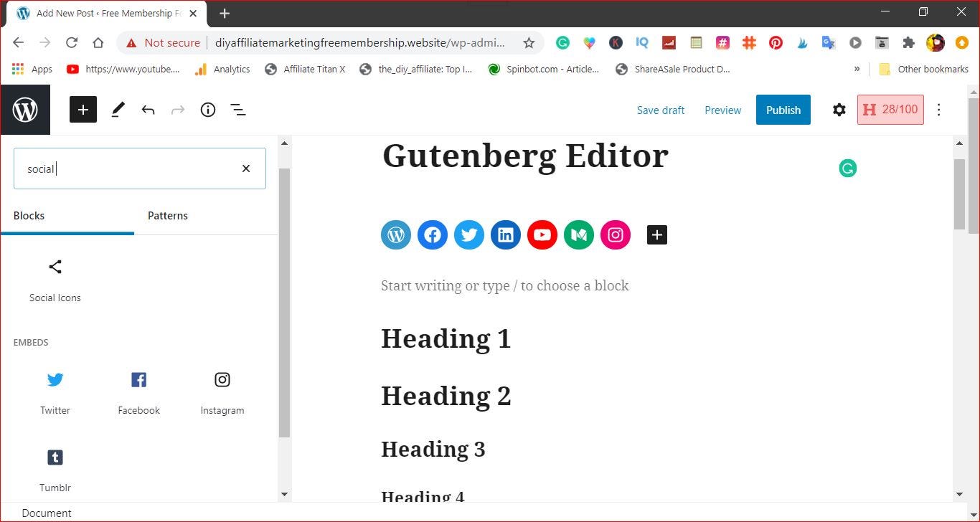The width and height of the screenshot is (980, 522).
Task: Insert the Tumblr embed block
Action: tap(55, 470)
